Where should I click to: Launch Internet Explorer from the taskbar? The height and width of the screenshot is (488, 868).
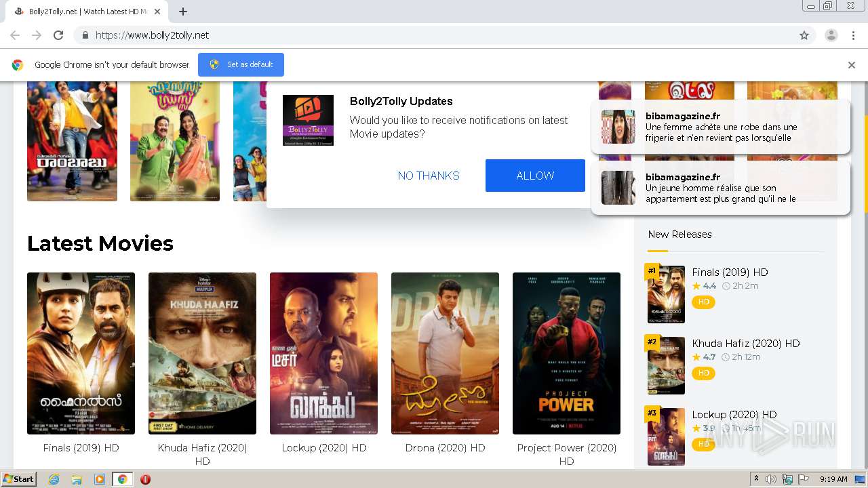[x=54, y=479]
